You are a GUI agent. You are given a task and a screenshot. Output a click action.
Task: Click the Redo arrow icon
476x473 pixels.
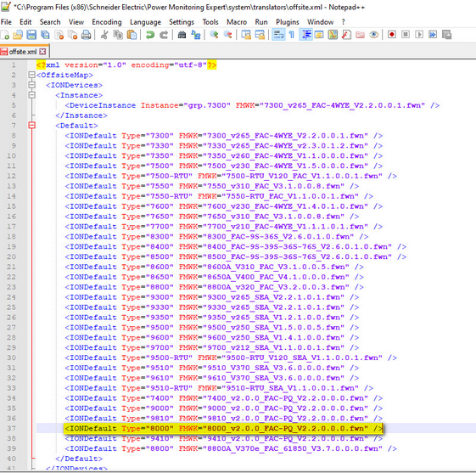point(164,35)
